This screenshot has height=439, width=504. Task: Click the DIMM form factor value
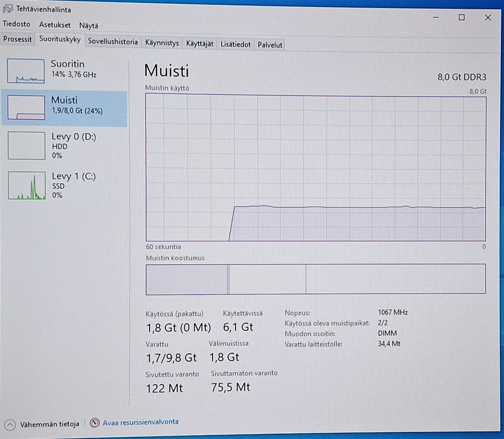pos(387,333)
